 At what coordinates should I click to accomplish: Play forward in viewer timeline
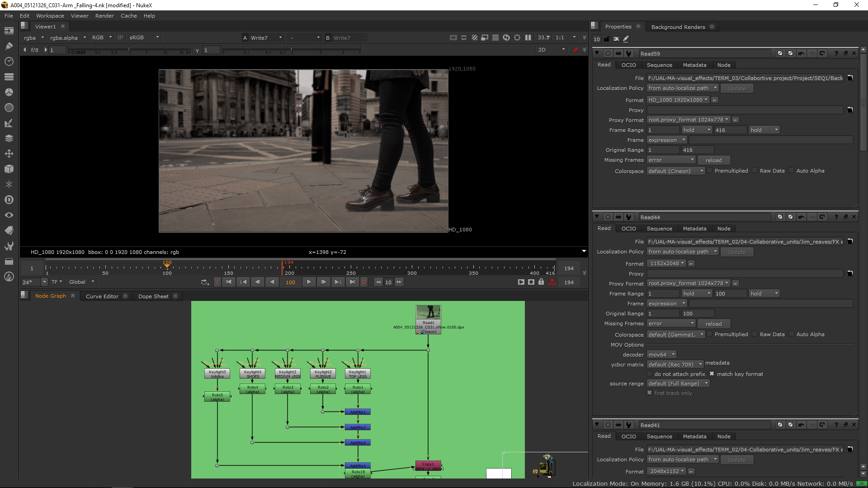pyautogui.click(x=309, y=282)
